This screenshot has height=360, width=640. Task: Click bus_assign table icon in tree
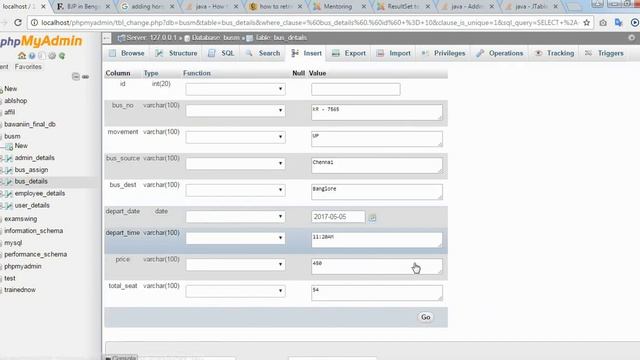pyautogui.click(x=9, y=170)
